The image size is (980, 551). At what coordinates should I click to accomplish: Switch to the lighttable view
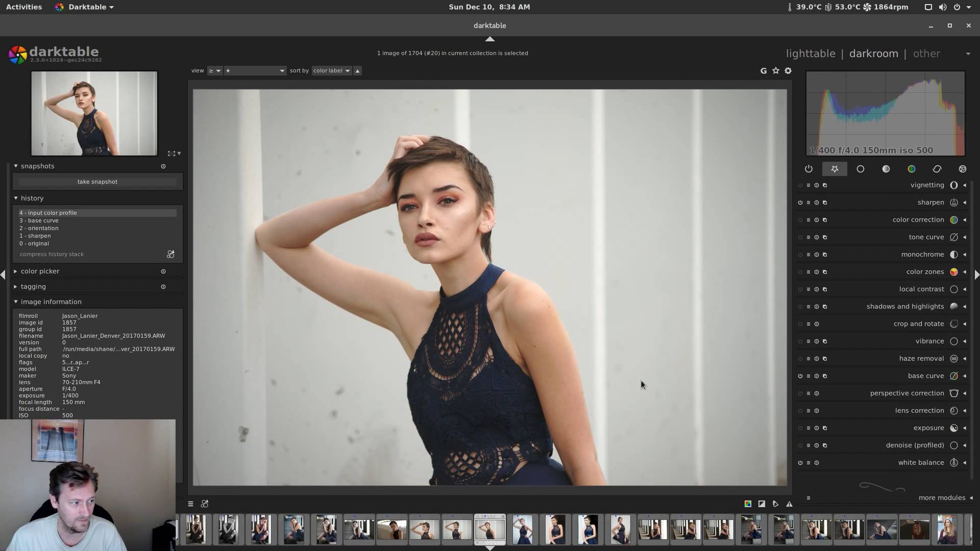(x=810, y=54)
